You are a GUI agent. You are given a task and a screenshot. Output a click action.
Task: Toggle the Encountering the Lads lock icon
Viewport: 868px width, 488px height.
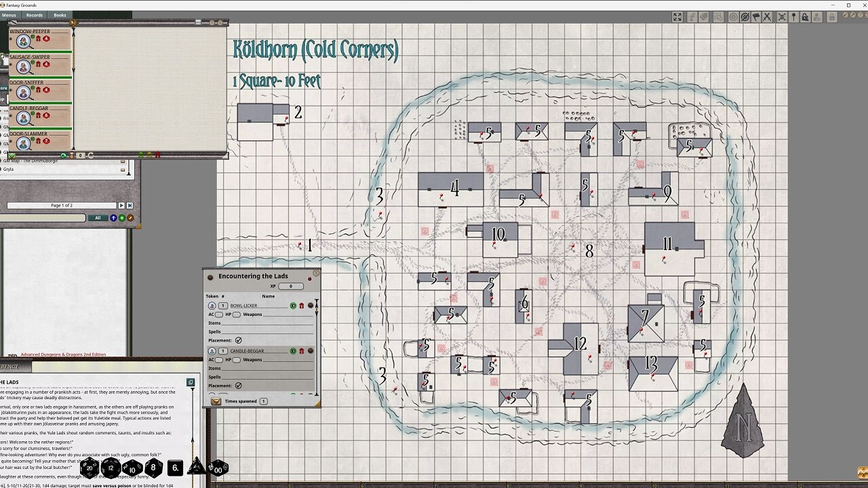(x=310, y=278)
